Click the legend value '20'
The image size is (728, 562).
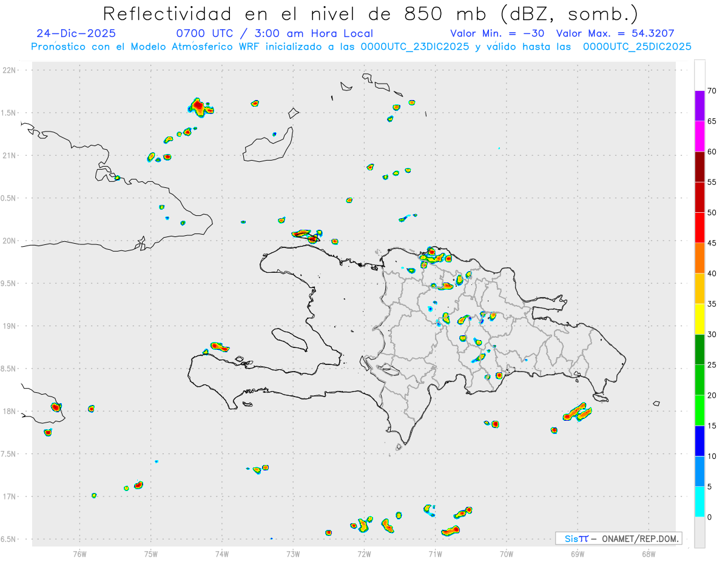coord(712,395)
